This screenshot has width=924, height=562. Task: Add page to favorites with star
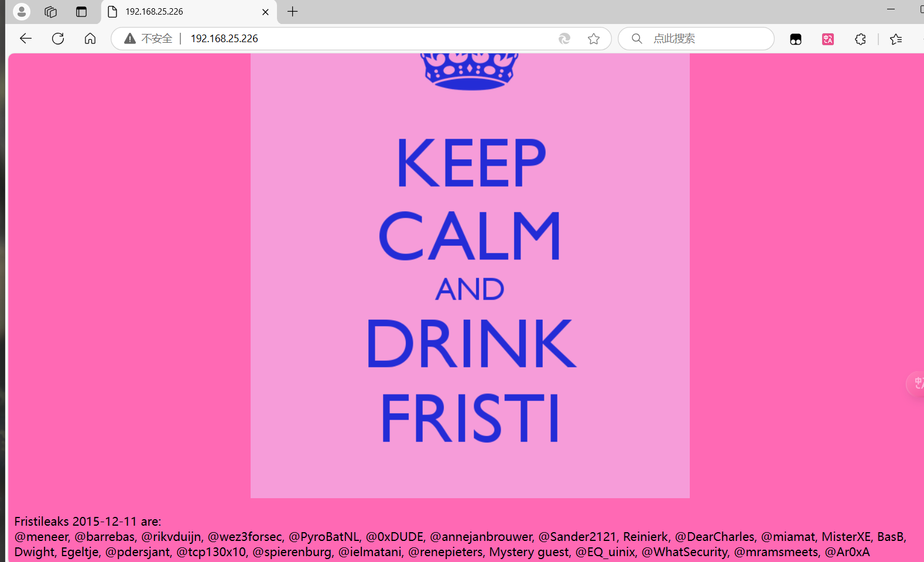[x=594, y=39]
